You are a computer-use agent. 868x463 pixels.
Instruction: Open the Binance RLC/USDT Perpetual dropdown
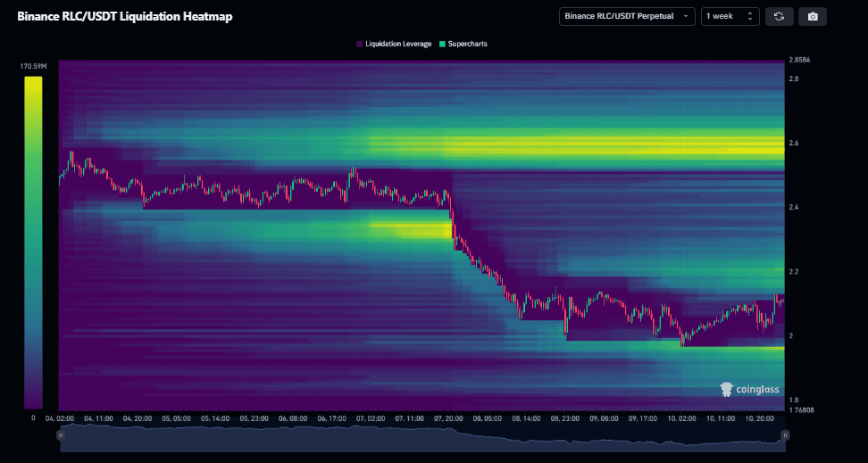point(627,16)
